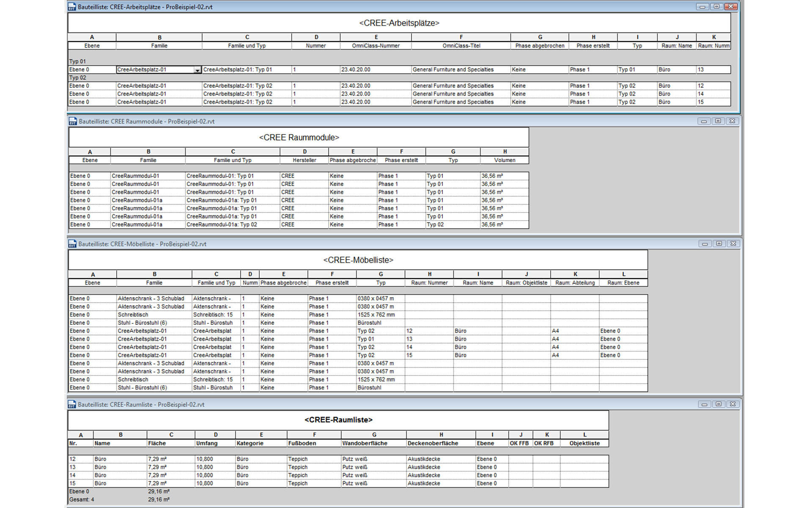Click the Revit icon of the CREE Raummodule window
812x508 pixels.
point(73,121)
